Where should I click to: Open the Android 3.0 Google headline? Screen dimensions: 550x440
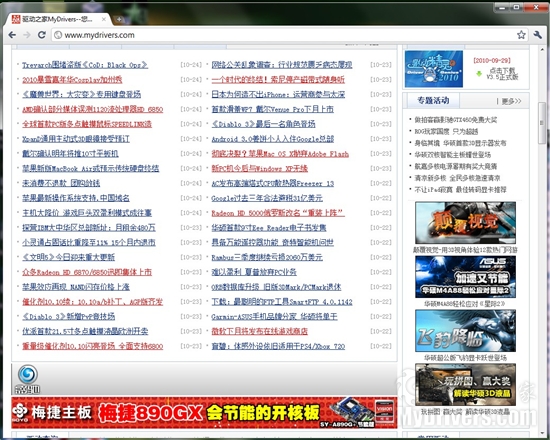pyautogui.click(x=273, y=139)
